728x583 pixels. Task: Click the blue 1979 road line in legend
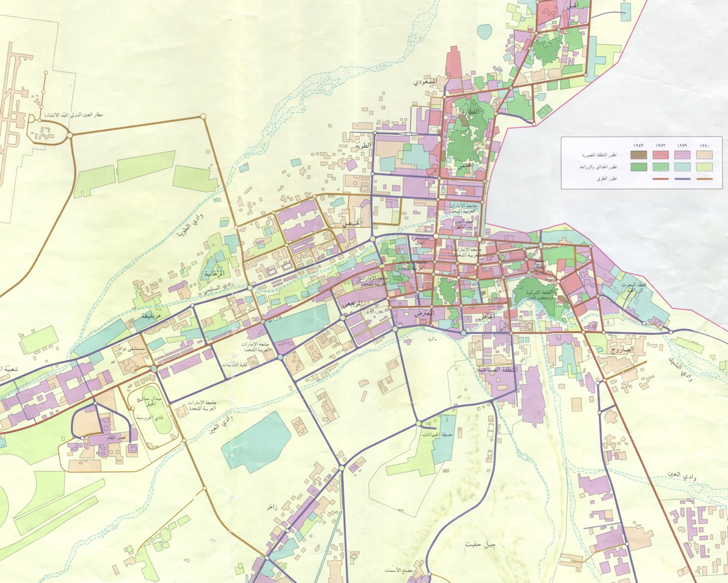(x=682, y=179)
